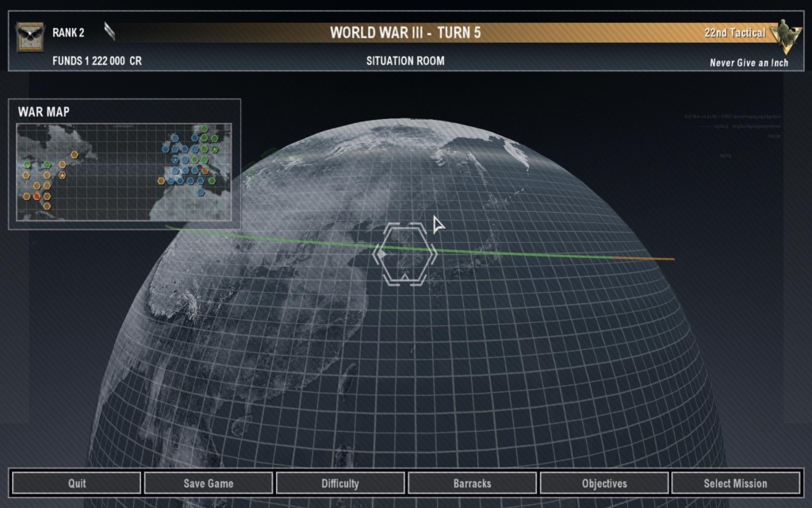
Task: Select the northernmost orange hex in North America
Action: (x=74, y=155)
